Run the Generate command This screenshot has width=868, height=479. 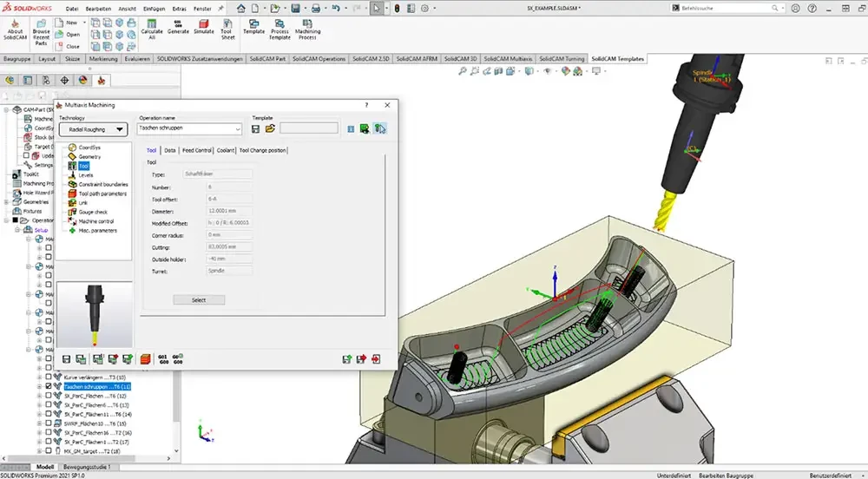click(178, 27)
